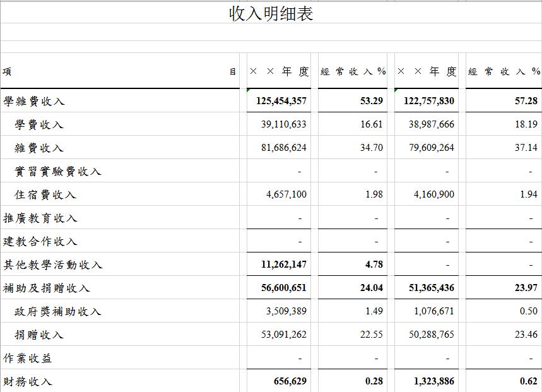Select the cell showing 53,091,262
The height and width of the screenshot is (392, 542).
(283, 335)
